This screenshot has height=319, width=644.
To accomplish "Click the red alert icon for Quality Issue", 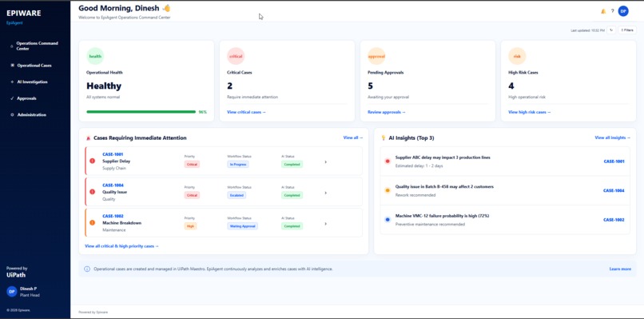I will [x=93, y=192].
